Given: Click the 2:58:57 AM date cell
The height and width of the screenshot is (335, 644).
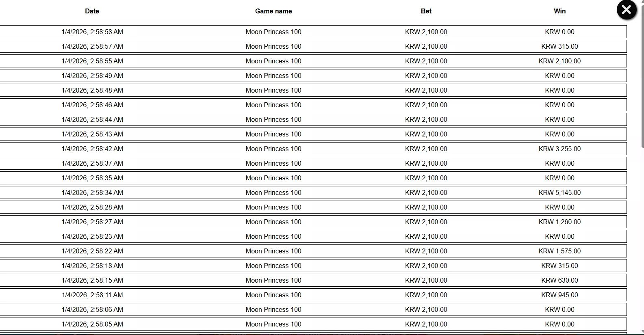Looking at the screenshot, I should (x=92, y=46).
